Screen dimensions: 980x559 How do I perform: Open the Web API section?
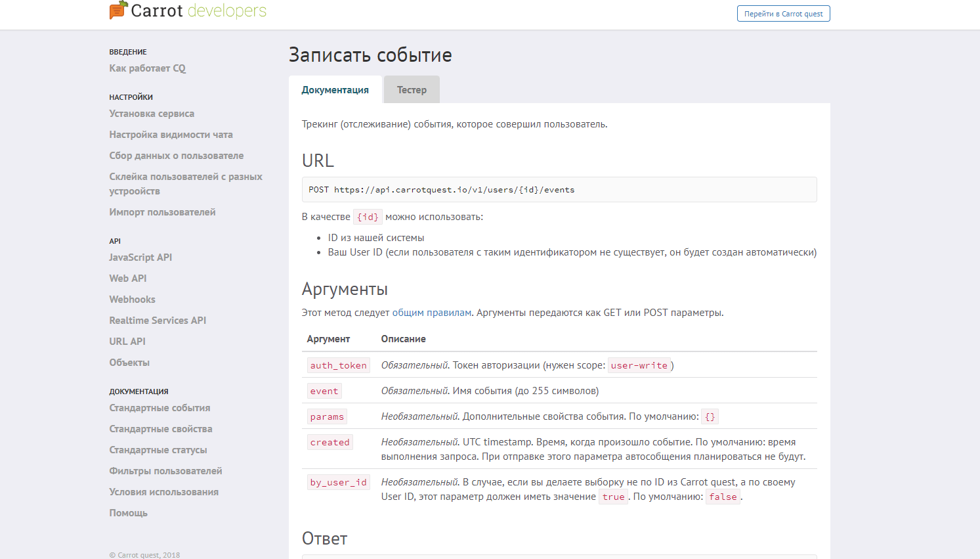tap(128, 279)
